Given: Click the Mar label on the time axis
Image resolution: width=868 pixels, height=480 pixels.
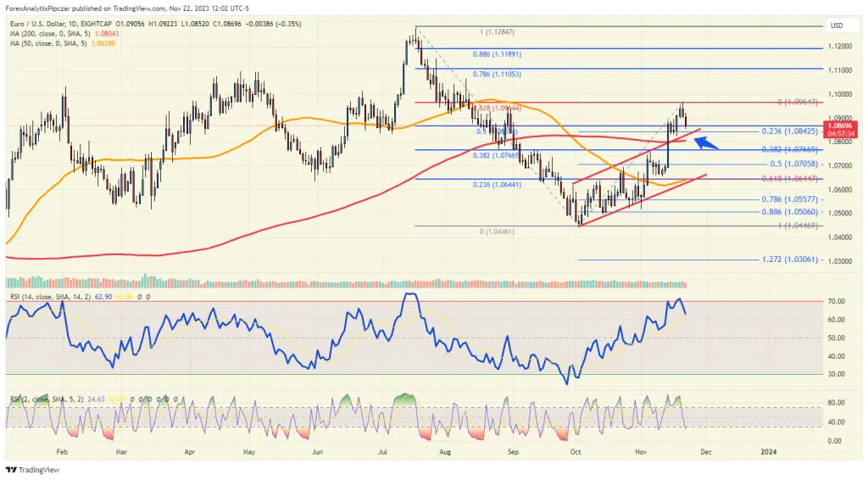Looking at the screenshot, I should (x=121, y=452).
